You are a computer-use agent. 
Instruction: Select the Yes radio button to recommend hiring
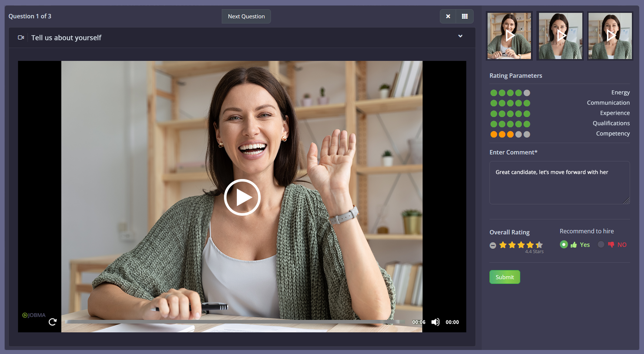[564, 244]
